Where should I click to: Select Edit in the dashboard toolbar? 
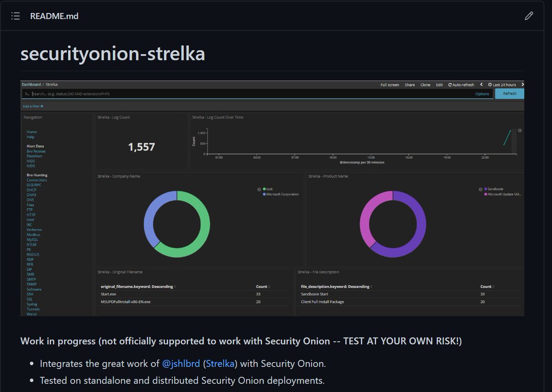439,85
